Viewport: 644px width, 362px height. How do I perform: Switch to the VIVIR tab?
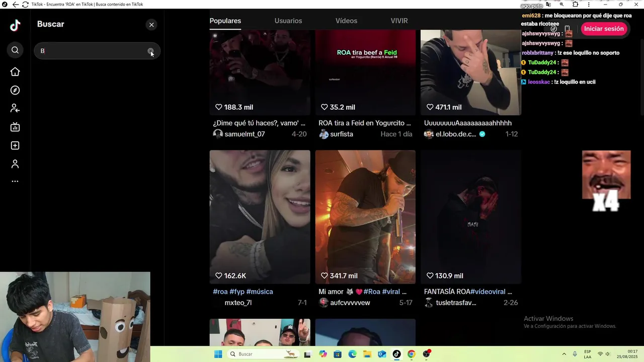coord(399,21)
